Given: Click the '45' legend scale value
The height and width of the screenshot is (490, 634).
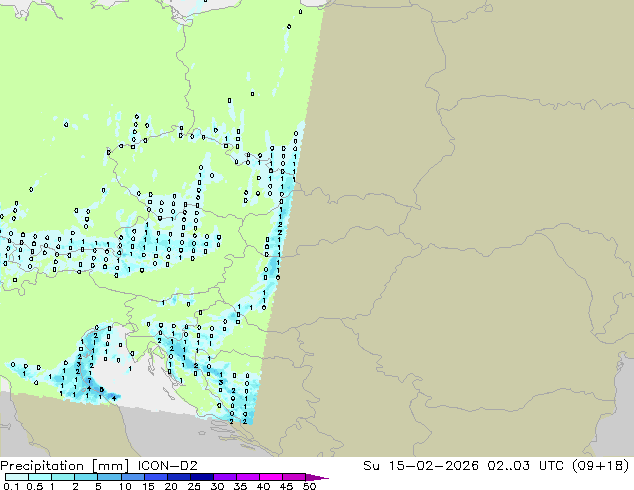Looking at the screenshot, I should pyautogui.click(x=286, y=486).
